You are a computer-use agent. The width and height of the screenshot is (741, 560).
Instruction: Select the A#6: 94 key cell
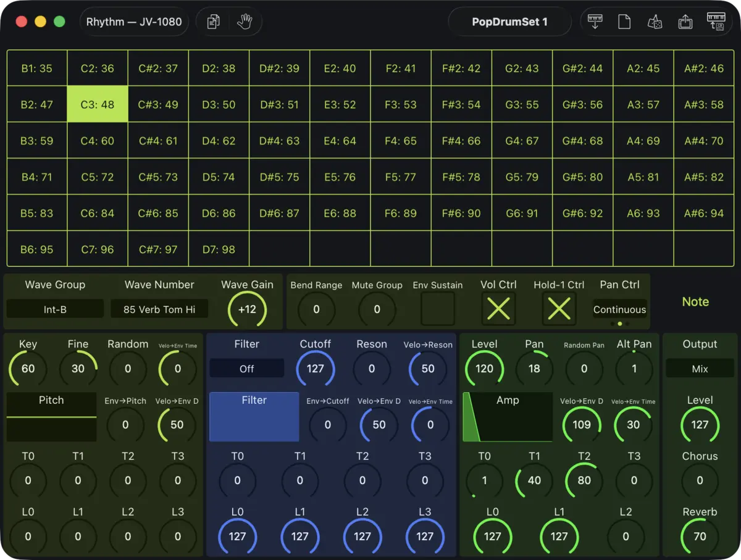point(704,213)
